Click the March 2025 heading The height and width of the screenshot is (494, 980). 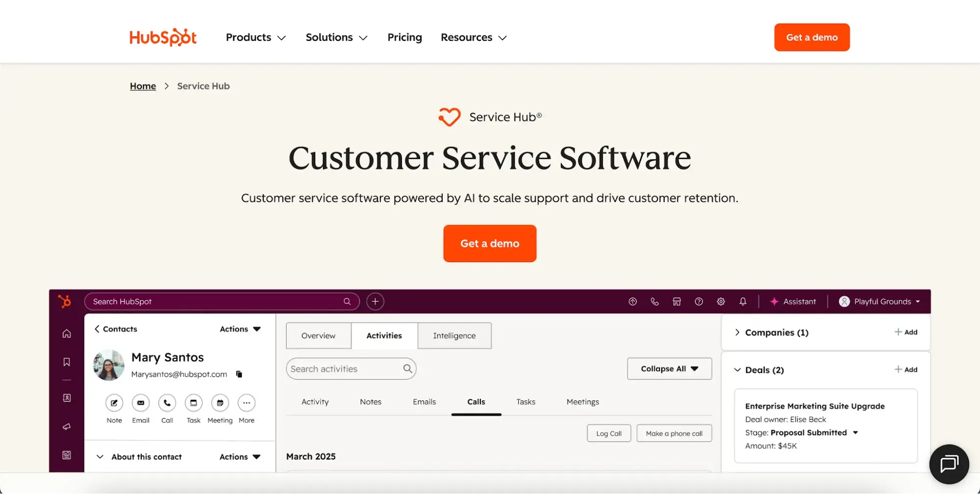click(311, 456)
